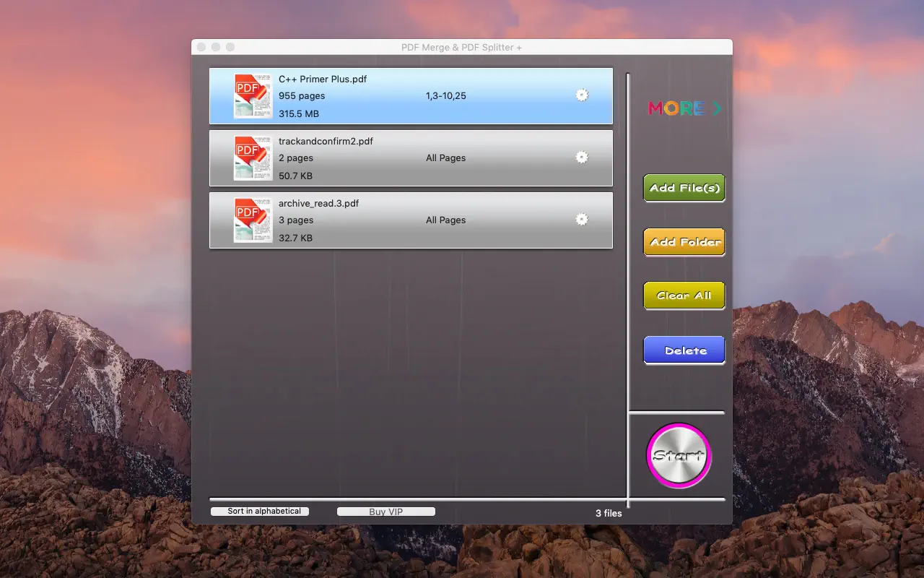Click the Buy VIP button
Image resolution: width=924 pixels, height=578 pixels.
pyautogui.click(x=386, y=512)
